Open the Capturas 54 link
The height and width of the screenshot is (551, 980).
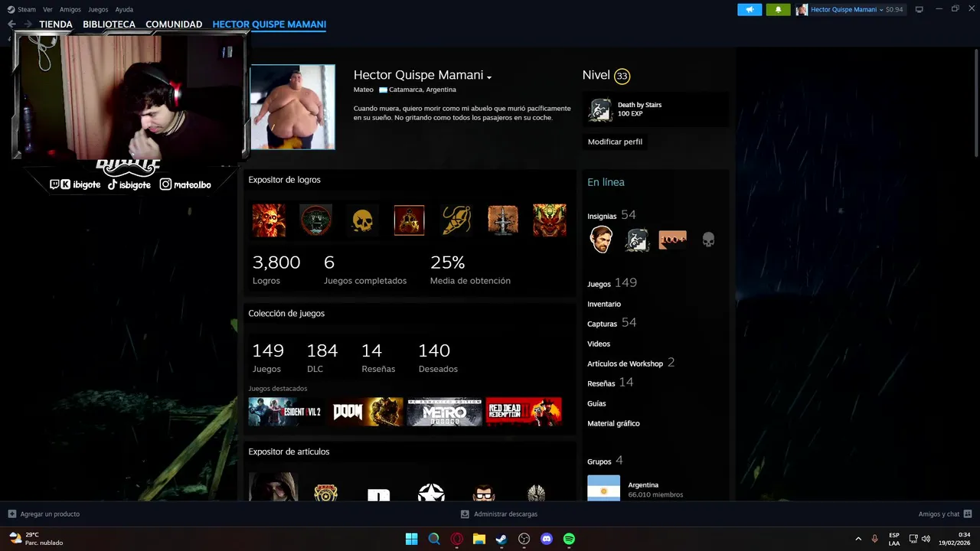tap(612, 323)
